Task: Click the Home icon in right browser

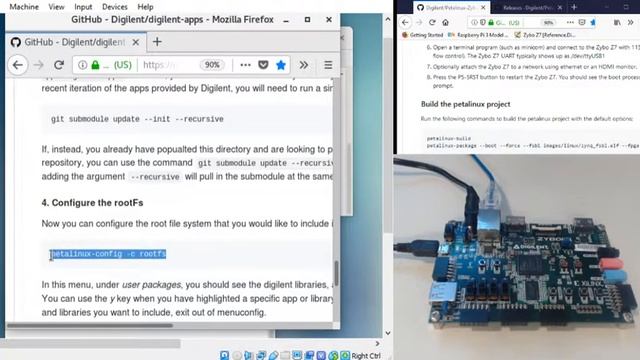Action: pos(446,22)
